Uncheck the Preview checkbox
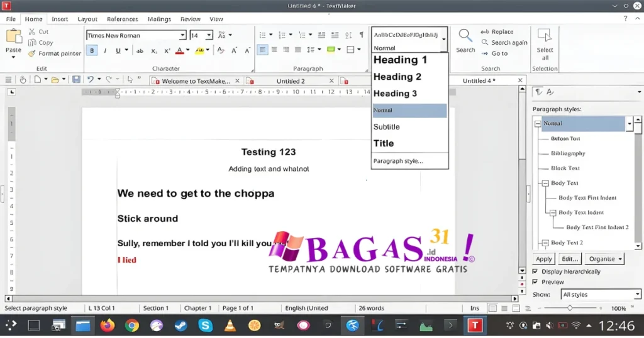The height and width of the screenshot is (338, 644). click(x=535, y=282)
